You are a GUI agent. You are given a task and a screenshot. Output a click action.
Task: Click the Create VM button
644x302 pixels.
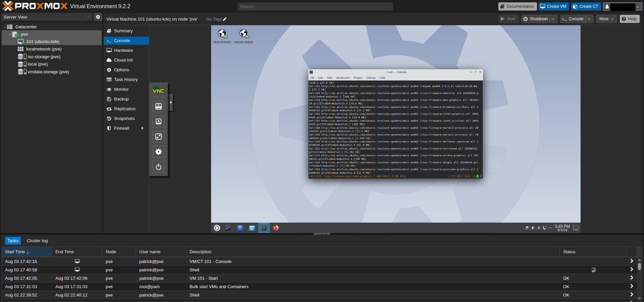tap(553, 6)
